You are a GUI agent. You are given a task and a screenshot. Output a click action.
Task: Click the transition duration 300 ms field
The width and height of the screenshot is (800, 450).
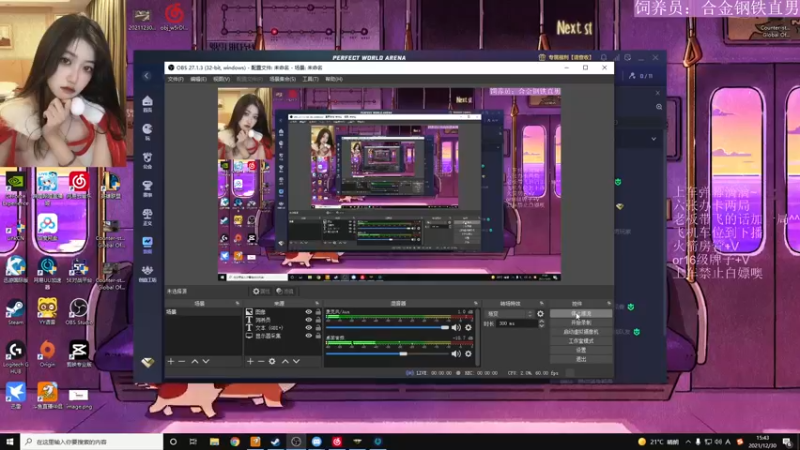(517, 323)
